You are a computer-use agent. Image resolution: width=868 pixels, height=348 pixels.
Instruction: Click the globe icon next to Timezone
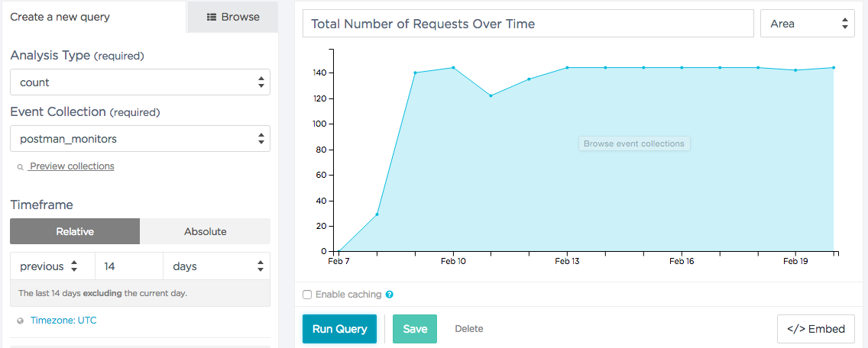pos(20,321)
